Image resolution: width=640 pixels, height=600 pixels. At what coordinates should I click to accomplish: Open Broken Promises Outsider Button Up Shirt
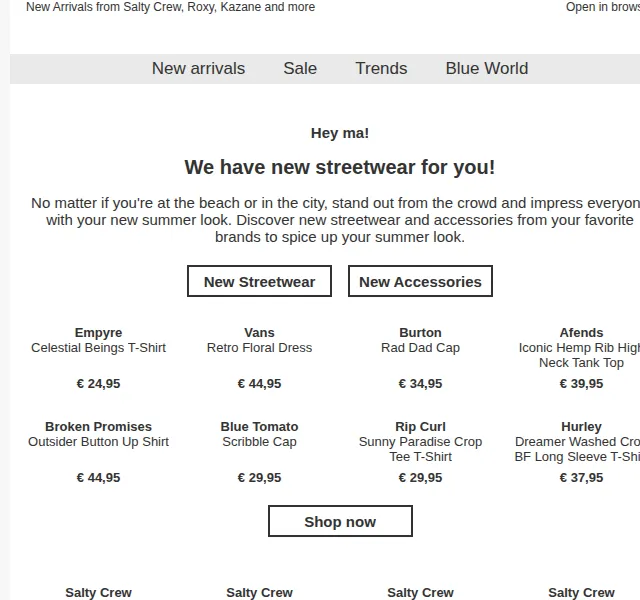[x=98, y=442]
